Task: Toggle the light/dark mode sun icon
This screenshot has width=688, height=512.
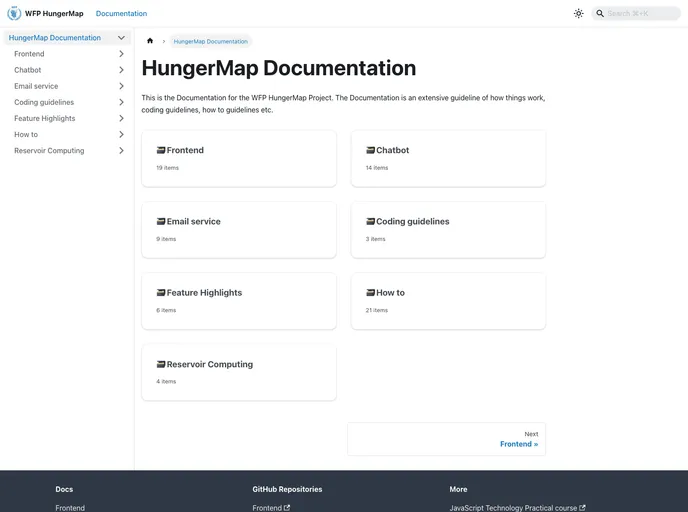Action: [578, 14]
